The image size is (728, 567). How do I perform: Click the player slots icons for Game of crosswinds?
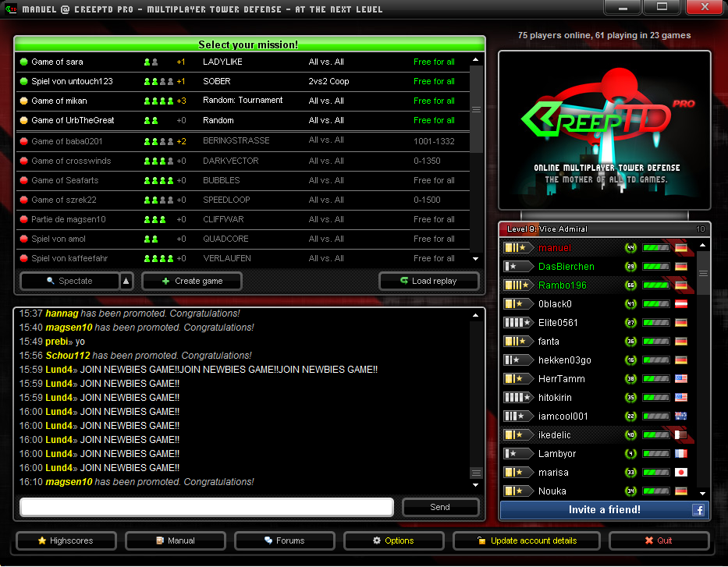(158, 161)
